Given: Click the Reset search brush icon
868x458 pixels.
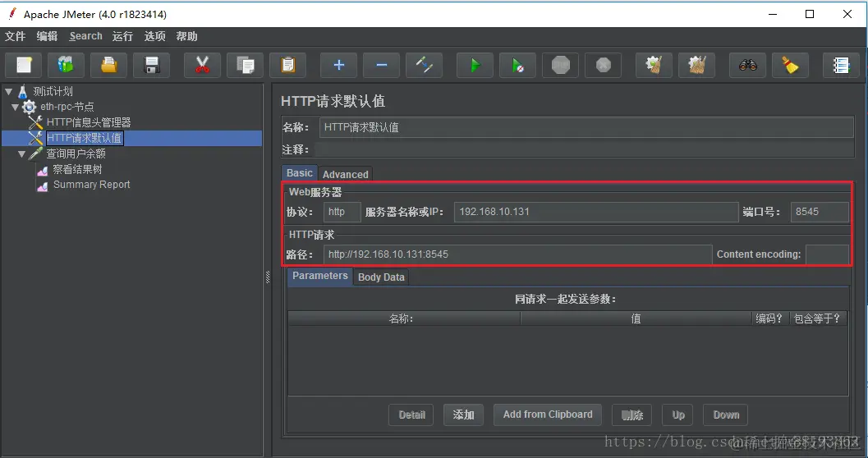Looking at the screenshot, I should (790, 66).
